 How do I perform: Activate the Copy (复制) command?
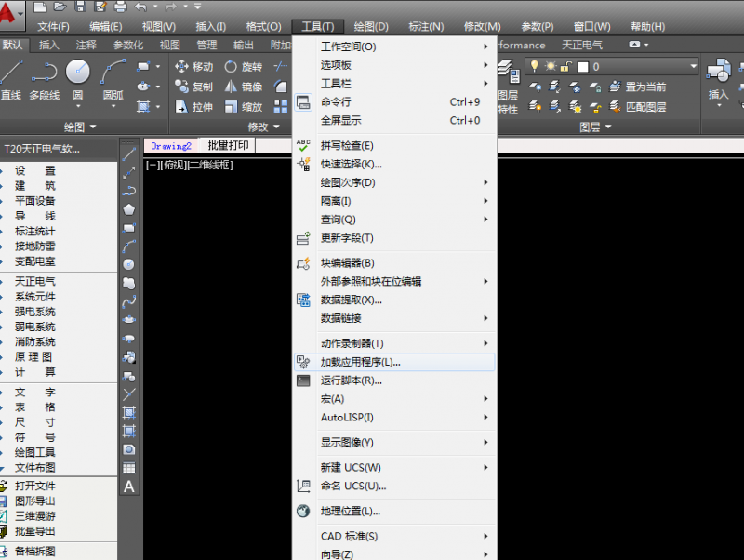click(x=193, y=87)
